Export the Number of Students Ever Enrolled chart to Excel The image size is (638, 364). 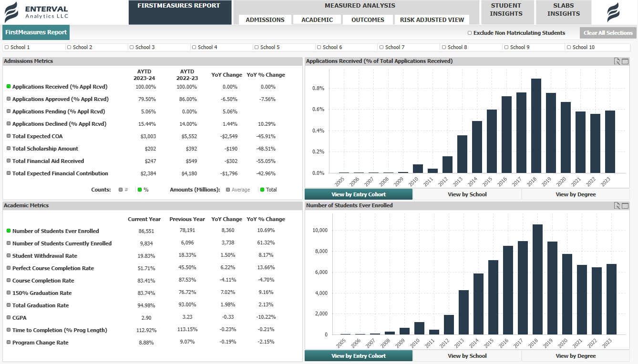click(618, 205)
